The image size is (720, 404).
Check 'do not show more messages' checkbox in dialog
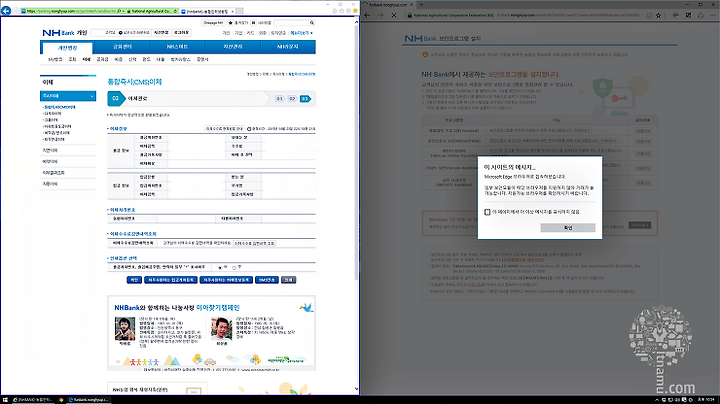point(487,212)
